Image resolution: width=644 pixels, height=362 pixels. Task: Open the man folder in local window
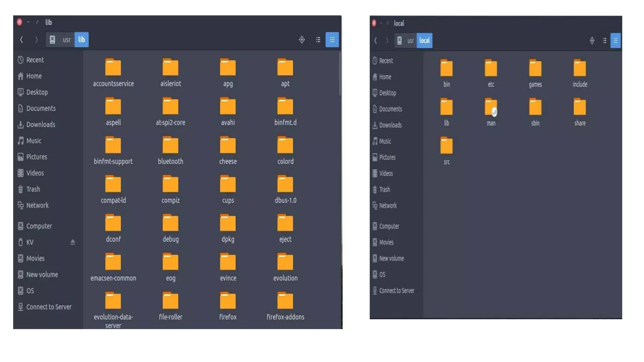[x=491, y=107]
